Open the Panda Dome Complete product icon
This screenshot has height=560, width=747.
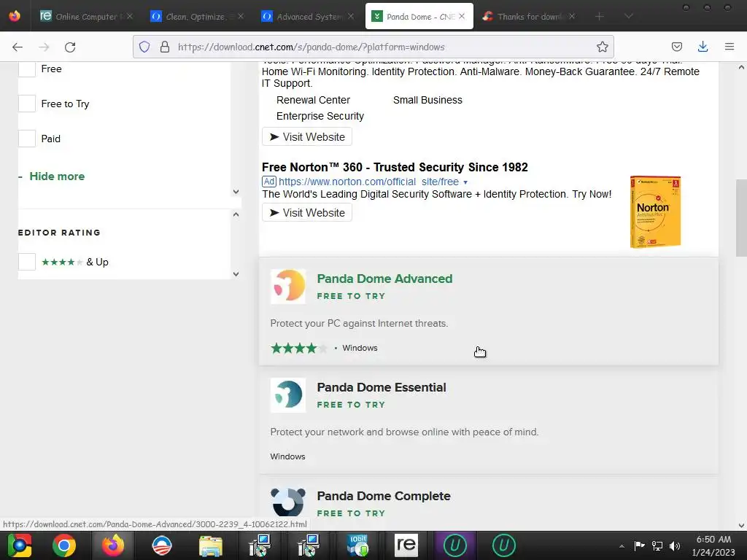click(x=288, y=502)
